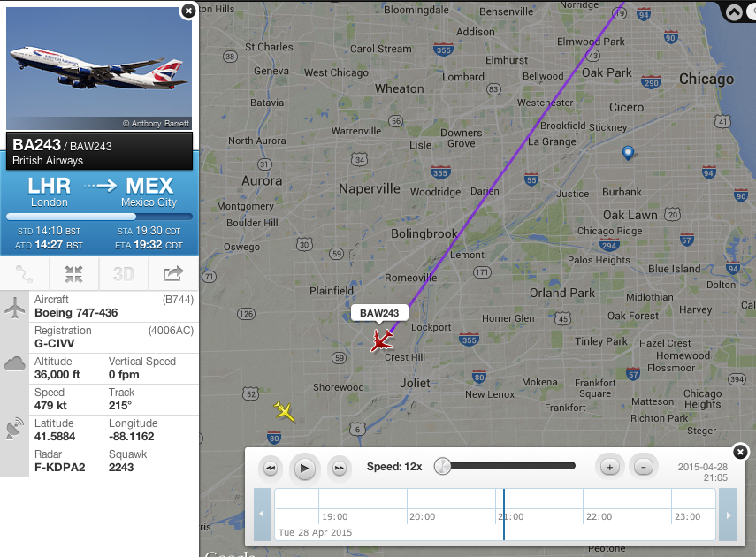Play the flight playback
Screen dimensions: 756x557
[x=305, y=468]
